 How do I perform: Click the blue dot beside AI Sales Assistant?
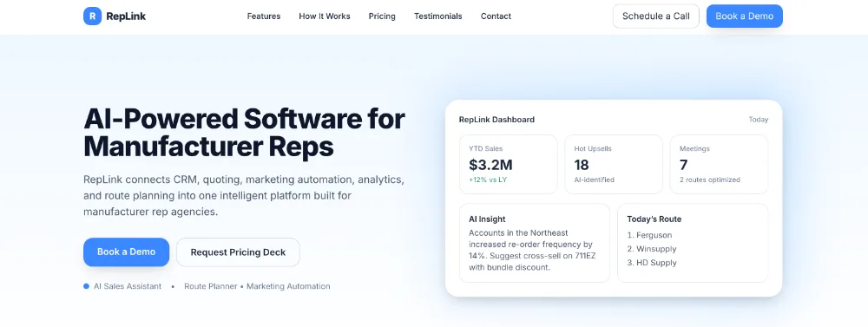pyautogui.click(x=86, y=286)
